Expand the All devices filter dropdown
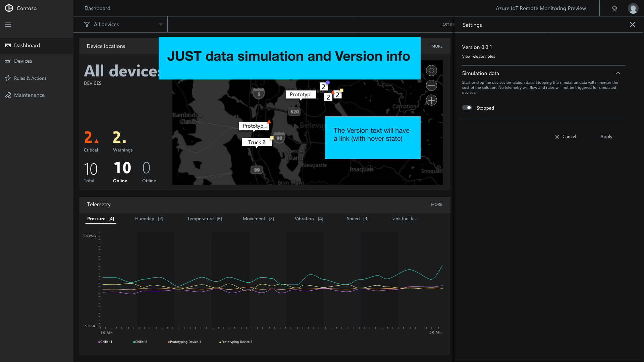 pyautogui.click(x=161, y=24)
